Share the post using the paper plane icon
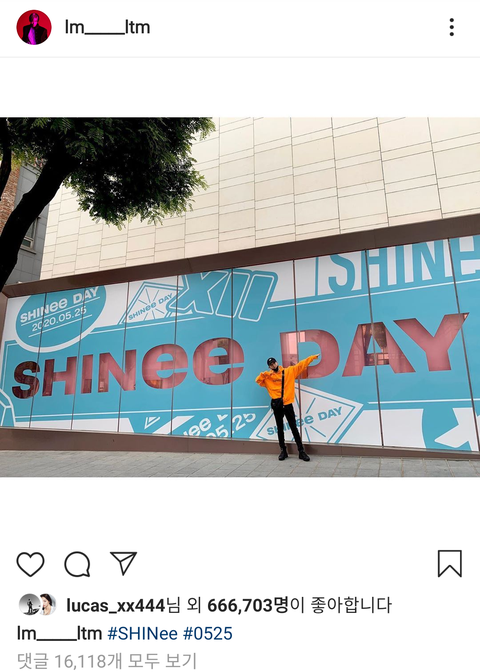 (123, 563)
